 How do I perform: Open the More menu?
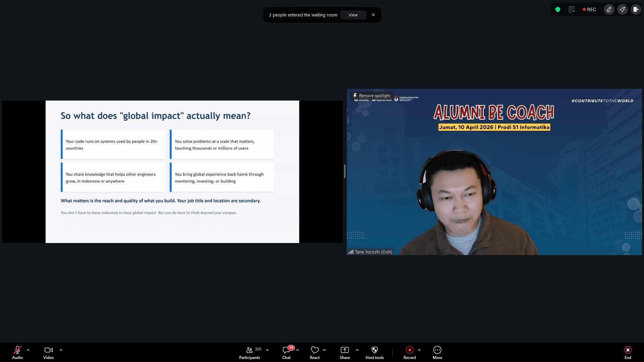coord(437,352)
